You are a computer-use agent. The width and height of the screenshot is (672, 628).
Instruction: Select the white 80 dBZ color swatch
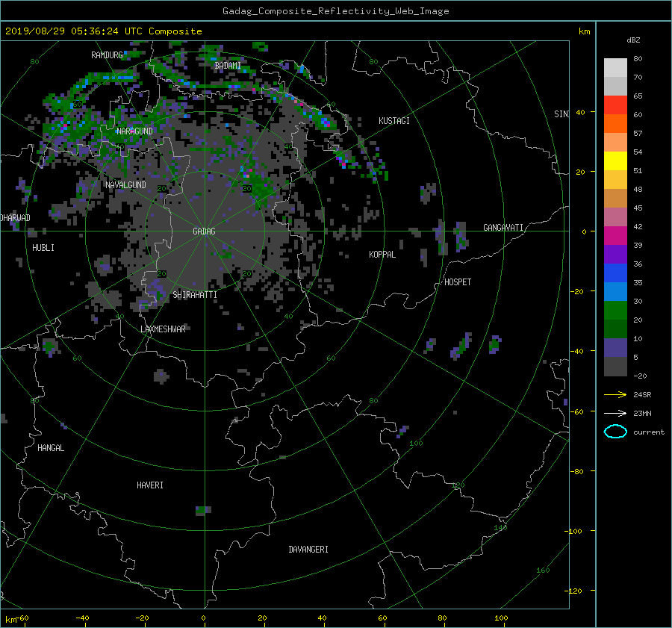point(615,68)
